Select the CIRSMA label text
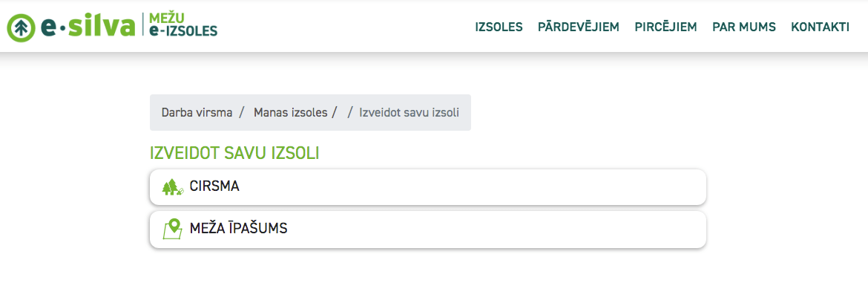 215,186
